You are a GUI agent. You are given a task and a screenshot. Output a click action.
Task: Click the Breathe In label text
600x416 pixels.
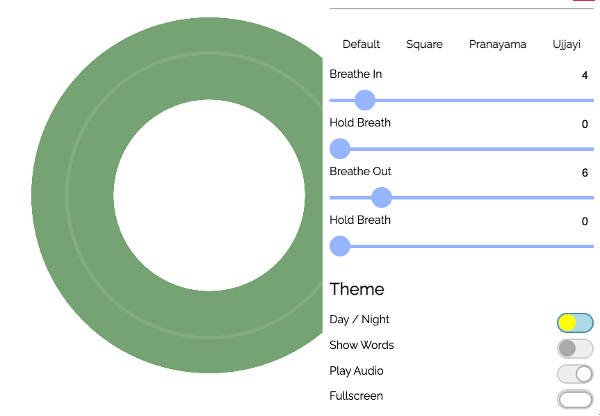pos(356,75)
